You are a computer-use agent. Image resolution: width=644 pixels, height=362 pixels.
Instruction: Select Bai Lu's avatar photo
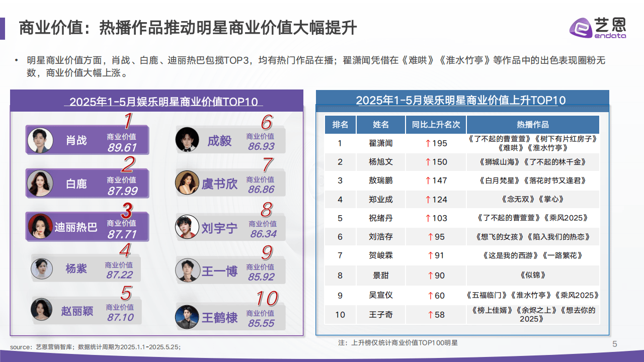[x=40, y=183]
